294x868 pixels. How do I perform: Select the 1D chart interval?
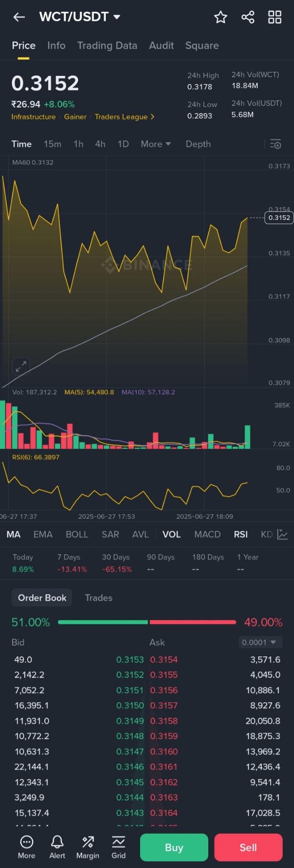123,144
